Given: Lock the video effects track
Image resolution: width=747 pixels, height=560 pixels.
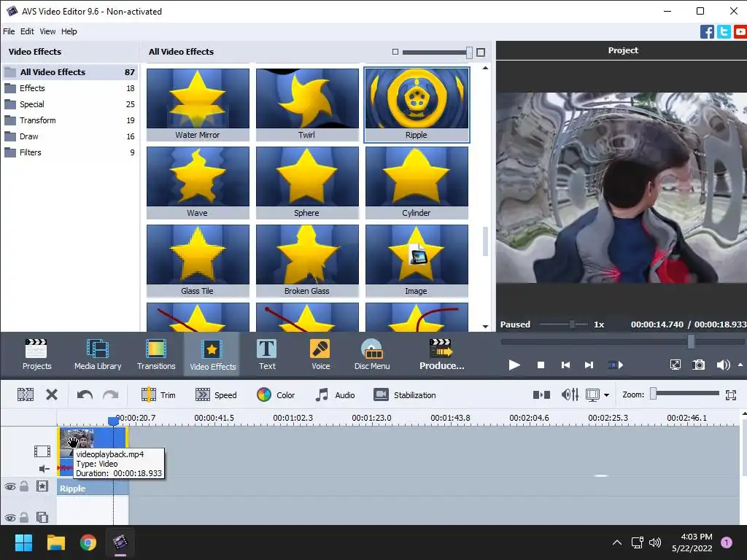Looking at the screenshot, I should [24, 486].
